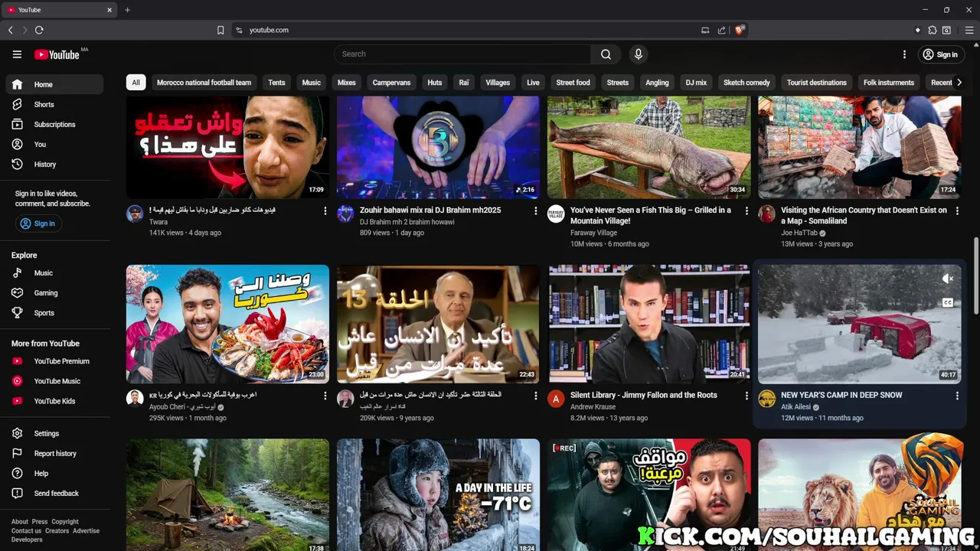Open Shorts in the sidebar
Image resolution: width=980 pixels, height=551 pixels.
pos(54,104)
